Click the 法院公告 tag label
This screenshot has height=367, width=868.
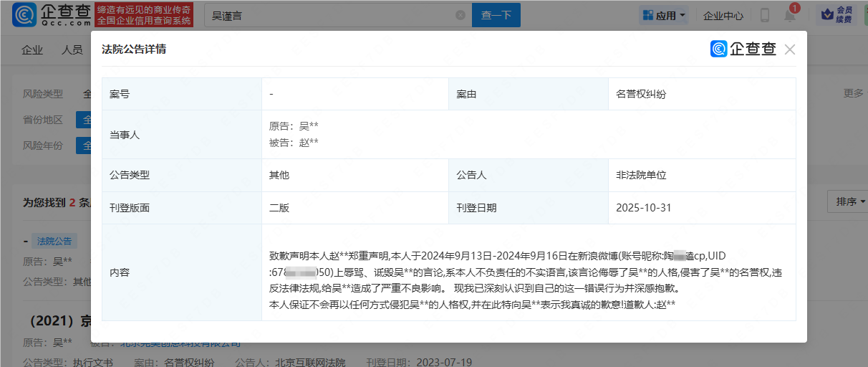54,242
